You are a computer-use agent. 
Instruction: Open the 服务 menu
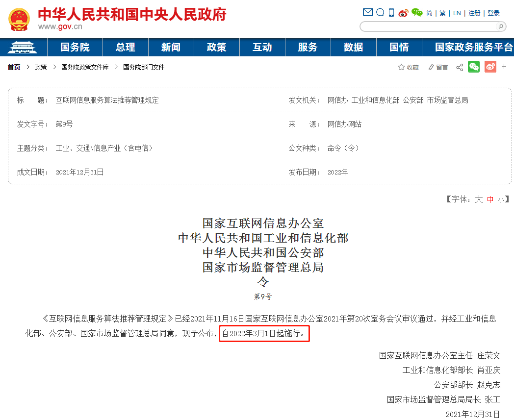coord(308,47)
